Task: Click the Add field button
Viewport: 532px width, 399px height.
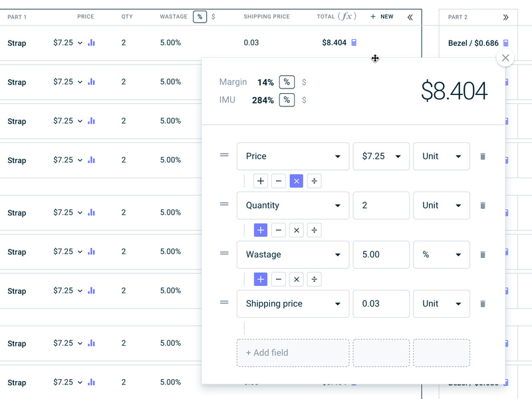Action: click(293, 353)
